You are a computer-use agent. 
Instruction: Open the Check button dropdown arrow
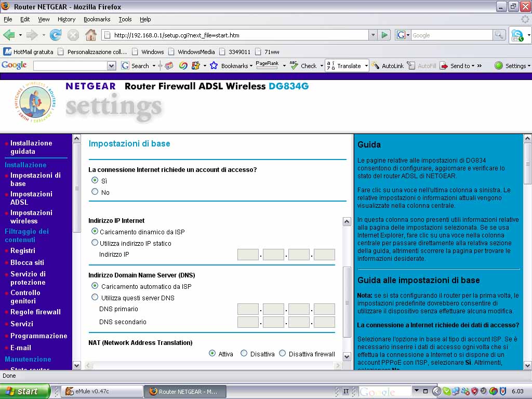tap(321, 66)
